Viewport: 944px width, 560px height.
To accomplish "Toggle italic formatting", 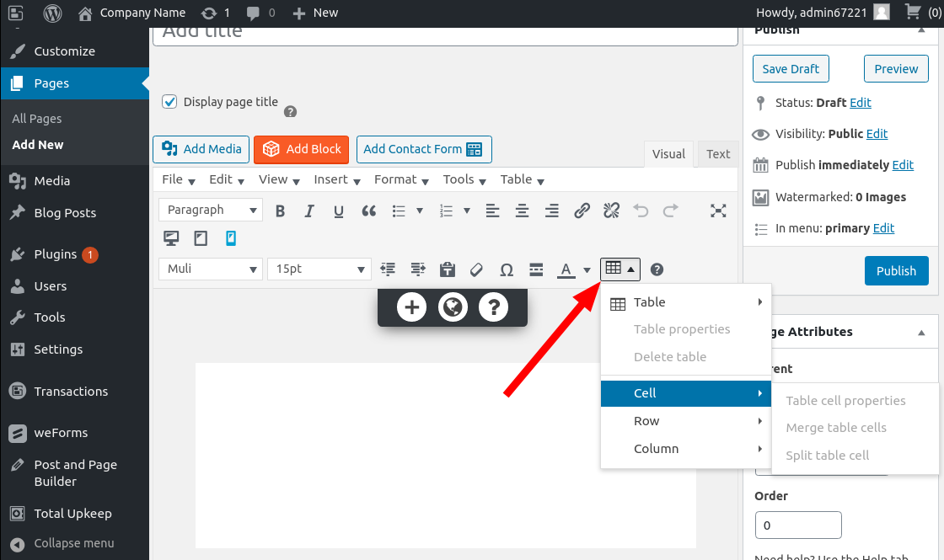I will (308, 211).
